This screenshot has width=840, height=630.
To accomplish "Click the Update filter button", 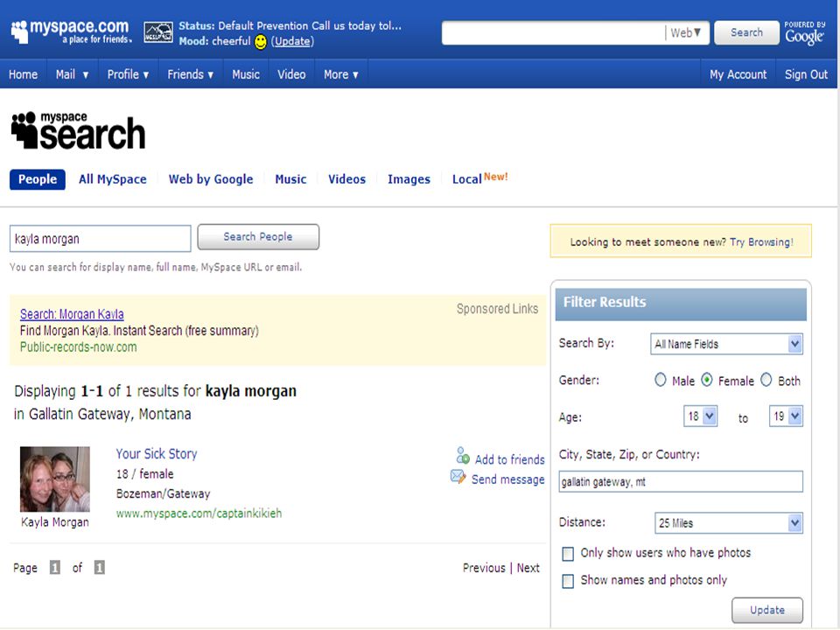I will coord(767,610).
